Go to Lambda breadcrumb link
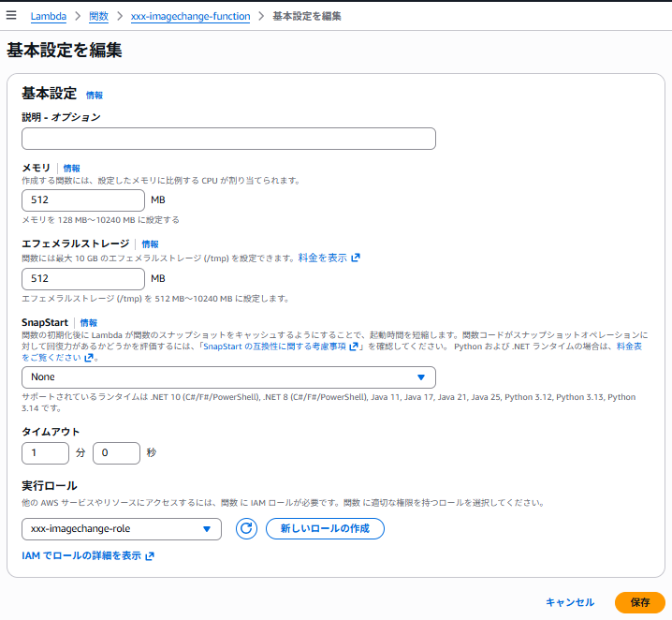This screenshot has width=672, height=620. pyautogui.click(x=49, y=16)
